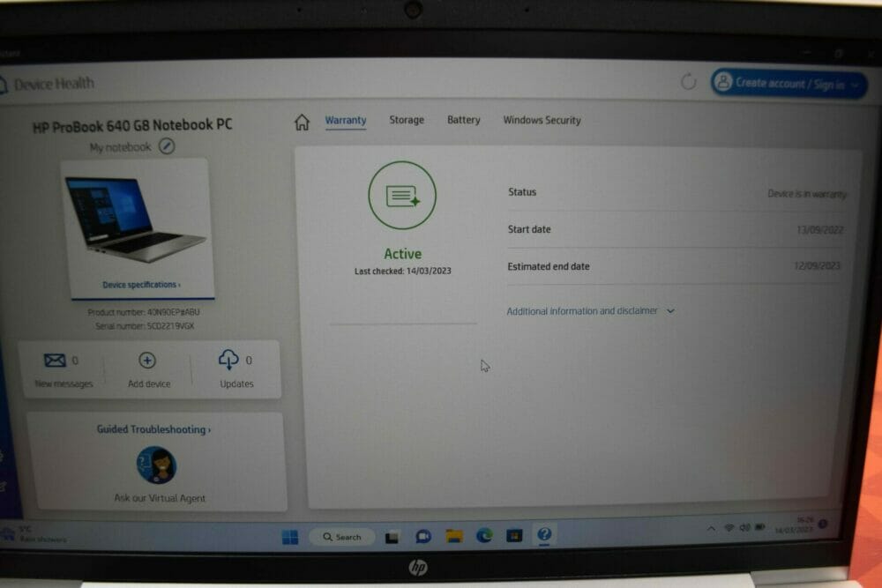
Task: Click the Last checked: 14/03/2023 text
Action: tap(403, 271)
